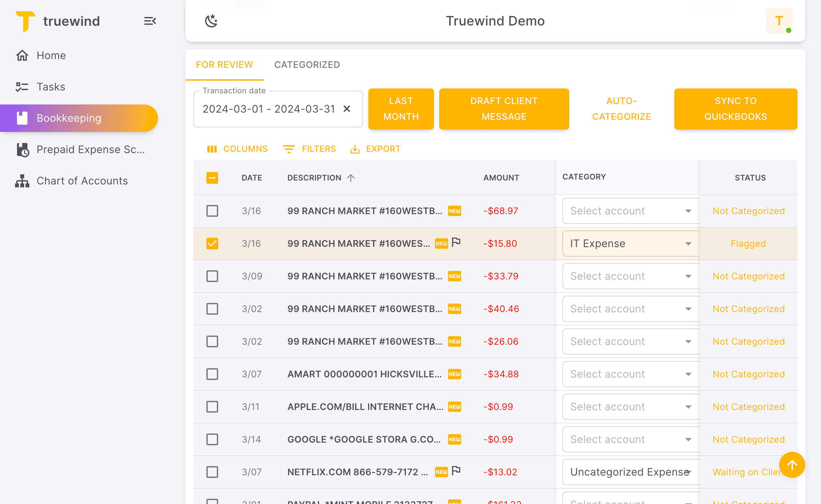The image size is (821, 504).
Task: Navigate to Chart of Accounts
Action: [82, 180]
